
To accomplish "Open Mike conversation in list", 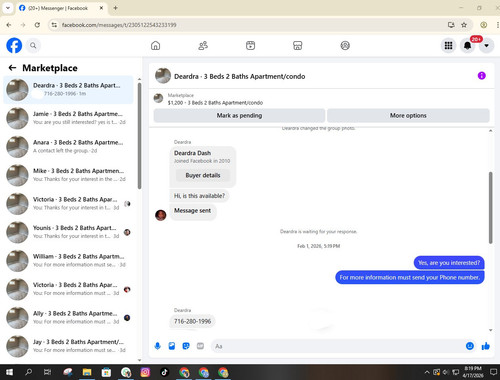I will point(68,175).
